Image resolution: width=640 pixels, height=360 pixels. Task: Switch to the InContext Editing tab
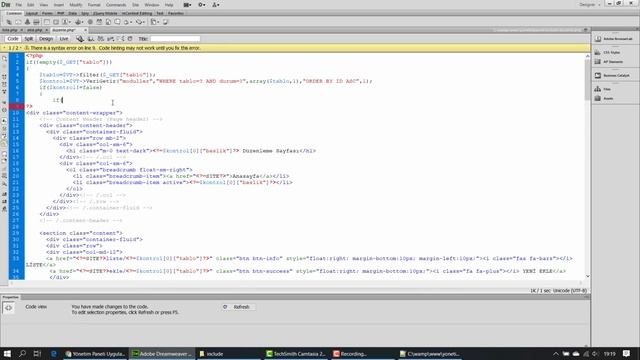coord(137,13)
